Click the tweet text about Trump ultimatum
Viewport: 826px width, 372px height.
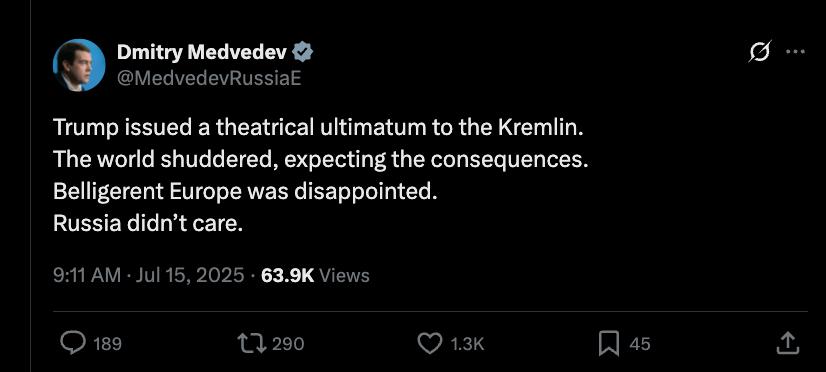[320, 177]
